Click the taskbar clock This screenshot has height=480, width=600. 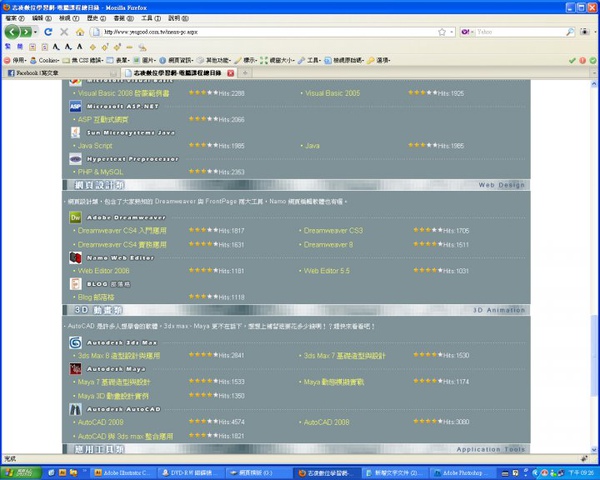point(582,473)
